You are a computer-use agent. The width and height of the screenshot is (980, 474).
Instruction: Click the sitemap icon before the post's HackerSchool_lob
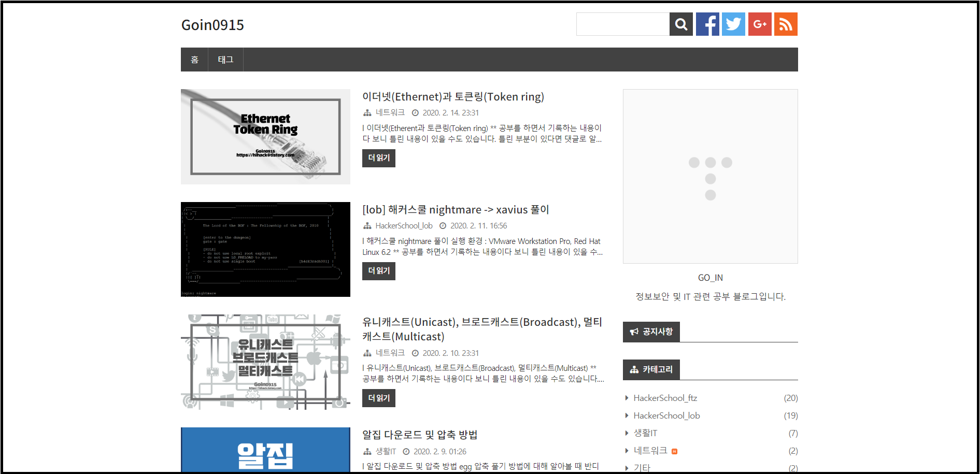(x=367, y=226)
